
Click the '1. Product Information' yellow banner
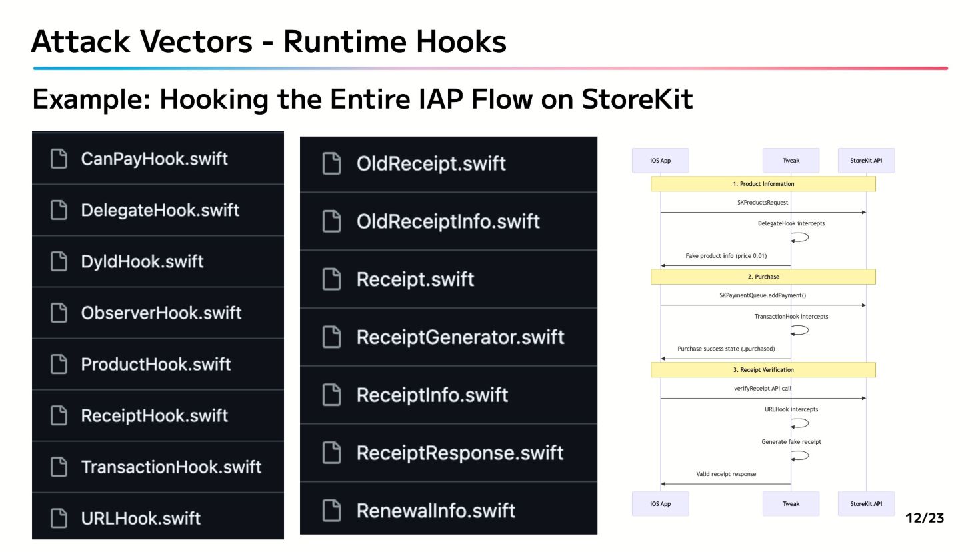click(x=763, y=184)
